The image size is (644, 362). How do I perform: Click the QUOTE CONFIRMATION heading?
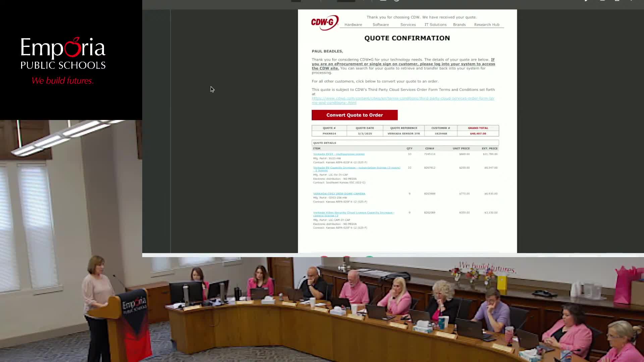click(407, 38)
